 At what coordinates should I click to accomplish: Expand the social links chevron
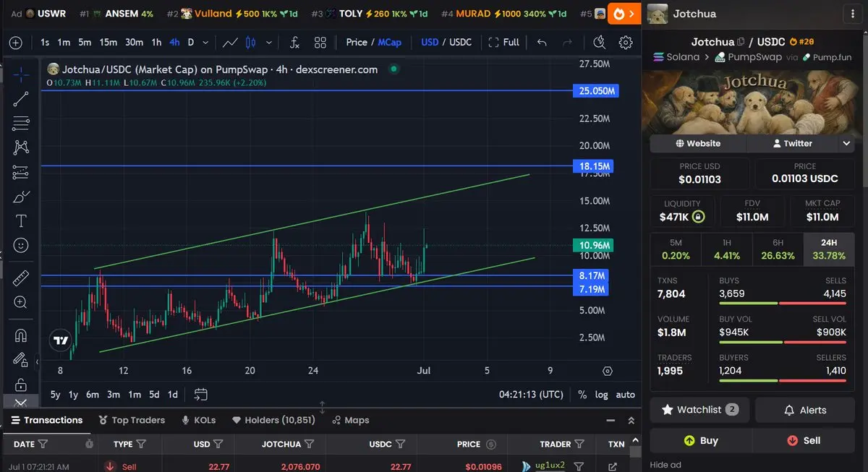(846, 143)
